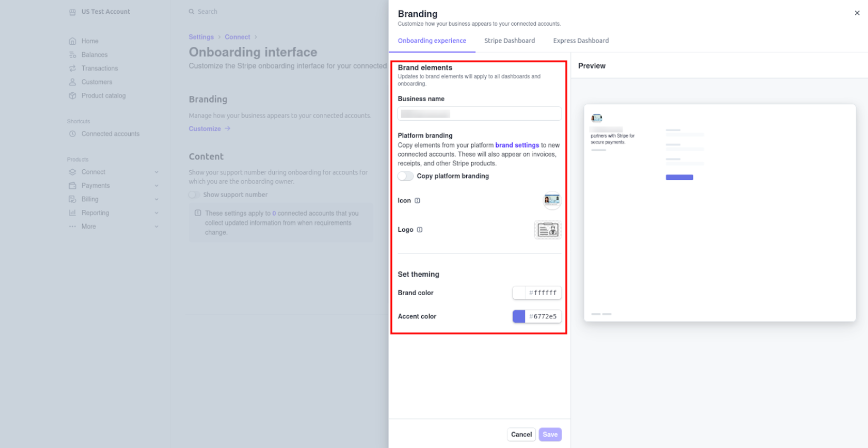868x448 pixels.
Task: Expand the Payments menu chevron
Action: pyautogui.click(x=157, y=186)
